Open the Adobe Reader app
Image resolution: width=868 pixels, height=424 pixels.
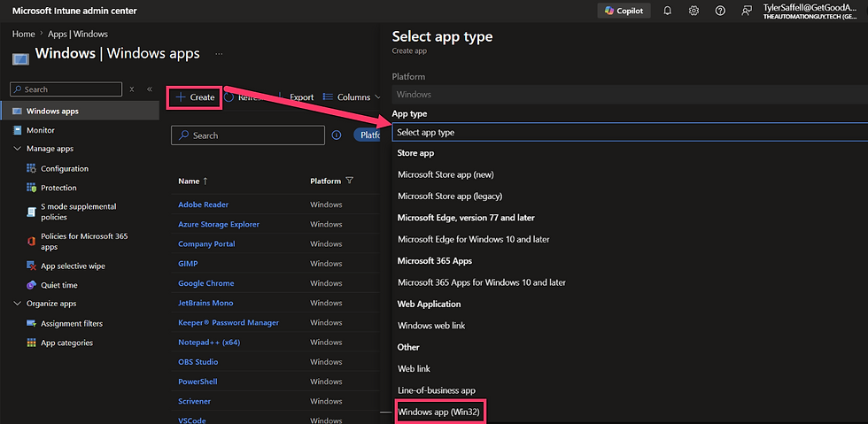coord(203,204)
